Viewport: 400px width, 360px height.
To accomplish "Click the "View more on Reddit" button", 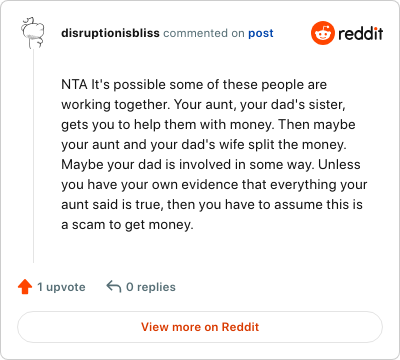I will [200, 327].
